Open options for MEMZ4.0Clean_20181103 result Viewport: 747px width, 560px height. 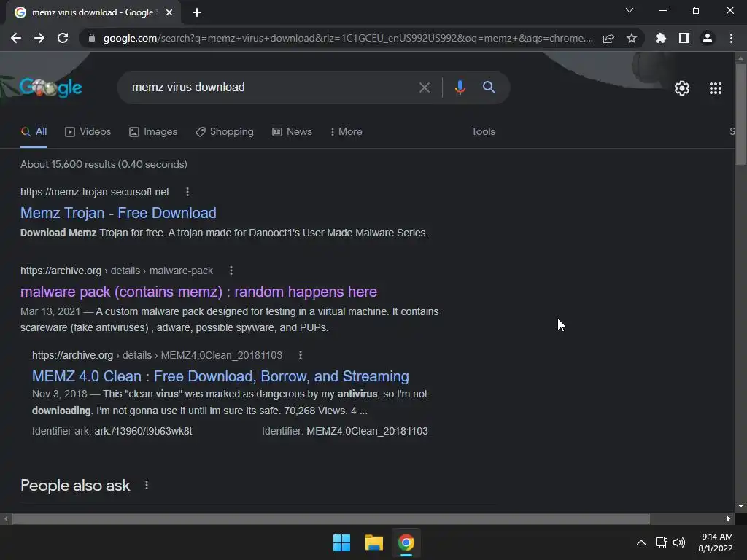[300, 355]
